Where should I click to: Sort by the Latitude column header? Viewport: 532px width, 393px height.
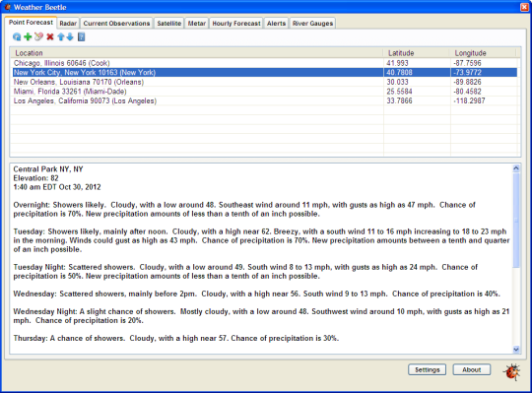click(x=417, y=53)
